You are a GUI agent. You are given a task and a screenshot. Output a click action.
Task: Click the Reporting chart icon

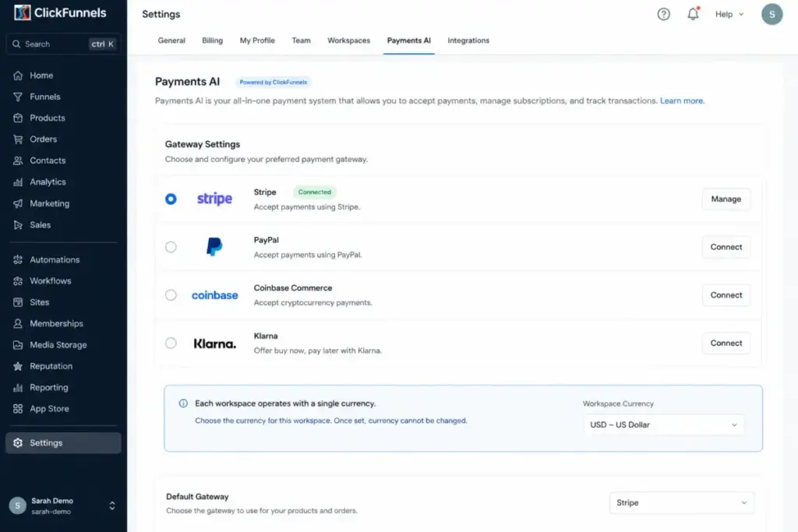pyautogui.click(x=18, y=388)
